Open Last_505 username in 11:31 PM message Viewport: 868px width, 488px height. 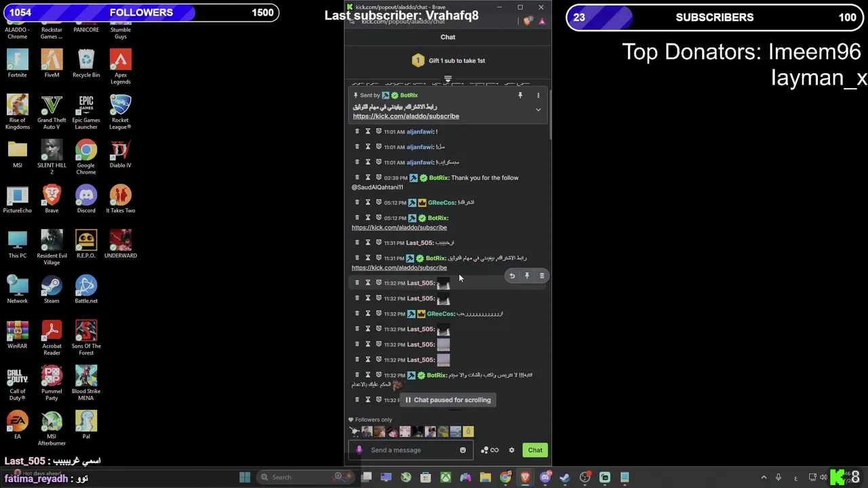420,243
